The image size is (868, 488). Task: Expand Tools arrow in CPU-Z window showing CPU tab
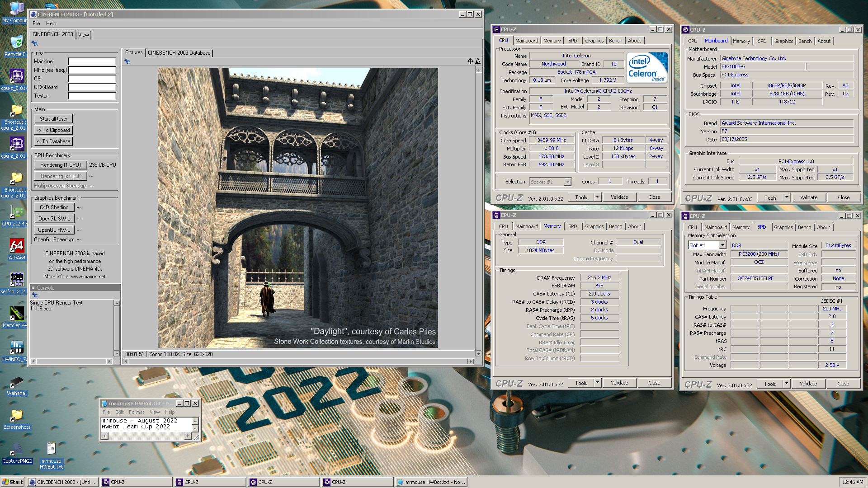pos(597,197)
